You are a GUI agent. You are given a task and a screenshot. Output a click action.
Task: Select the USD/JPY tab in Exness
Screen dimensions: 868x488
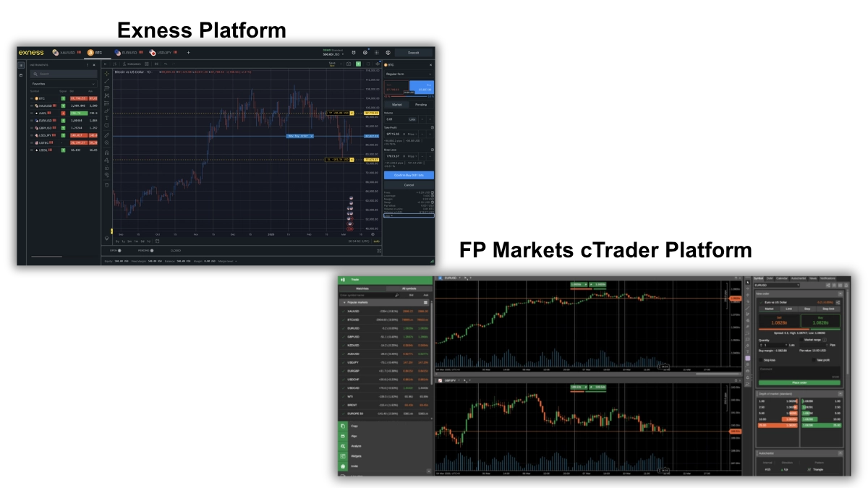[x=163, y=53]
